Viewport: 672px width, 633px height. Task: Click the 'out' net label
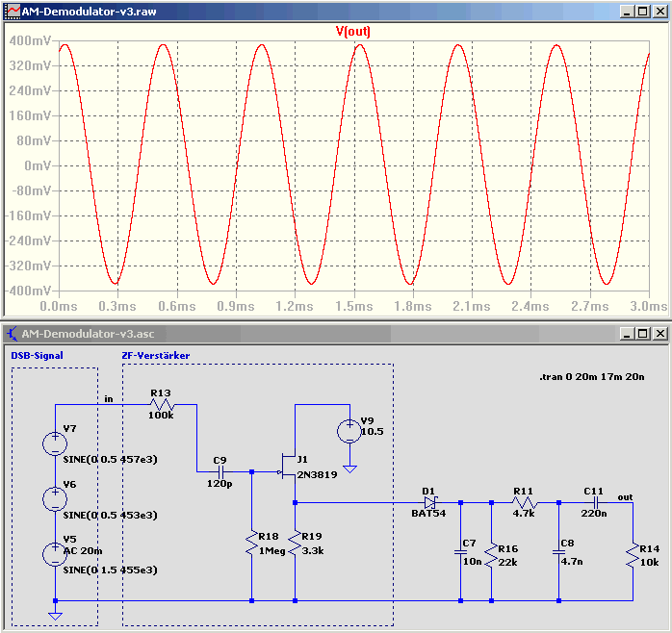click(625, 497)
